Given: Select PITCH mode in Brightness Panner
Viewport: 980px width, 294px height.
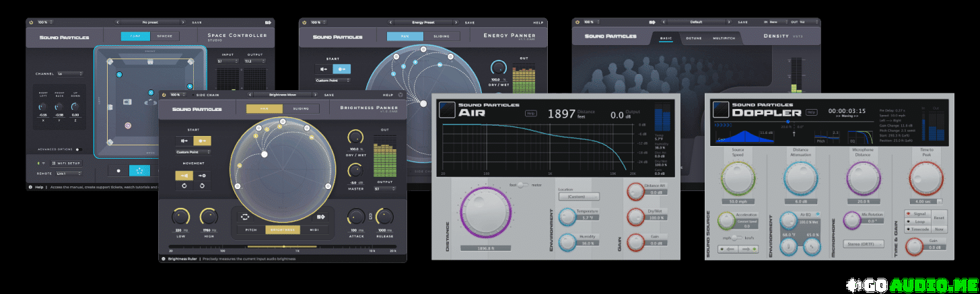Looking at the screenshot, I should 250,229.
